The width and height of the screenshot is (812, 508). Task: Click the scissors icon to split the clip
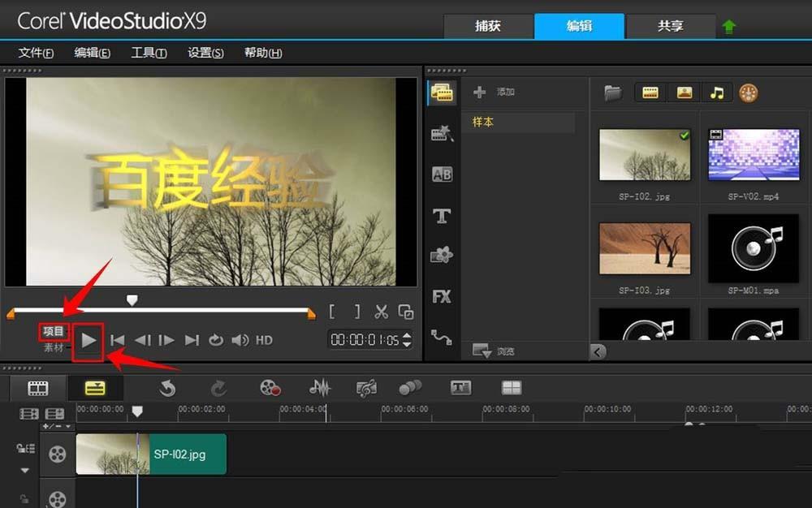381,312
